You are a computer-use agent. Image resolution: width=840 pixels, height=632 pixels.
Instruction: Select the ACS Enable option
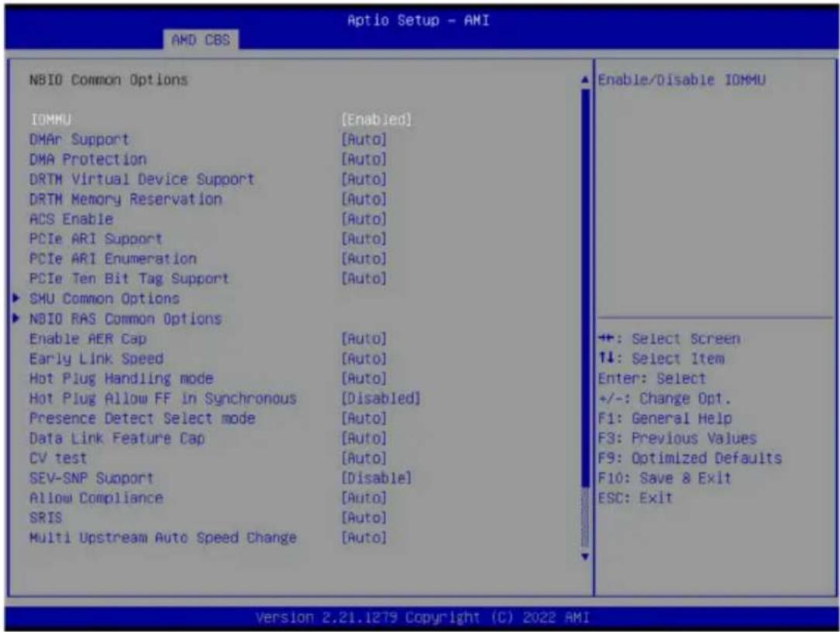click(x=71, y=219)
